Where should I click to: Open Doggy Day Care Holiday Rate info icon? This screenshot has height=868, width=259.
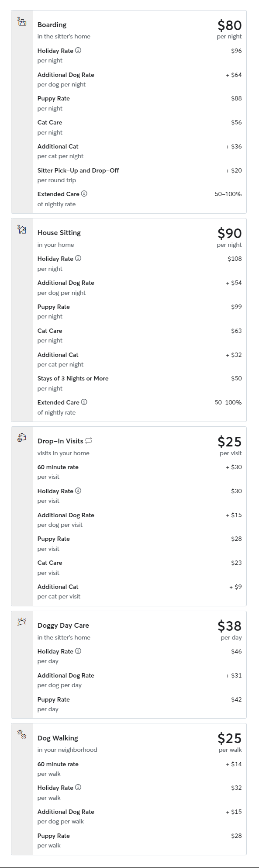[78, 651]
